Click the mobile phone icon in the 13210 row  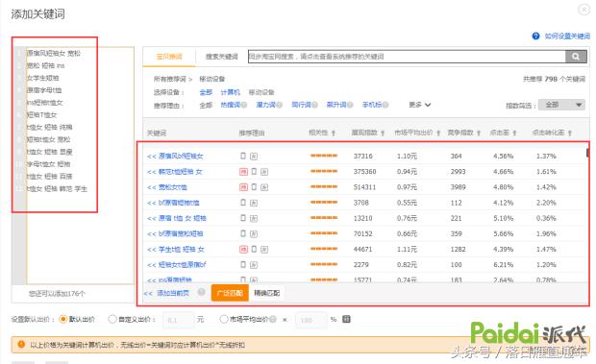pyautogui.click(x=243, y=218)
